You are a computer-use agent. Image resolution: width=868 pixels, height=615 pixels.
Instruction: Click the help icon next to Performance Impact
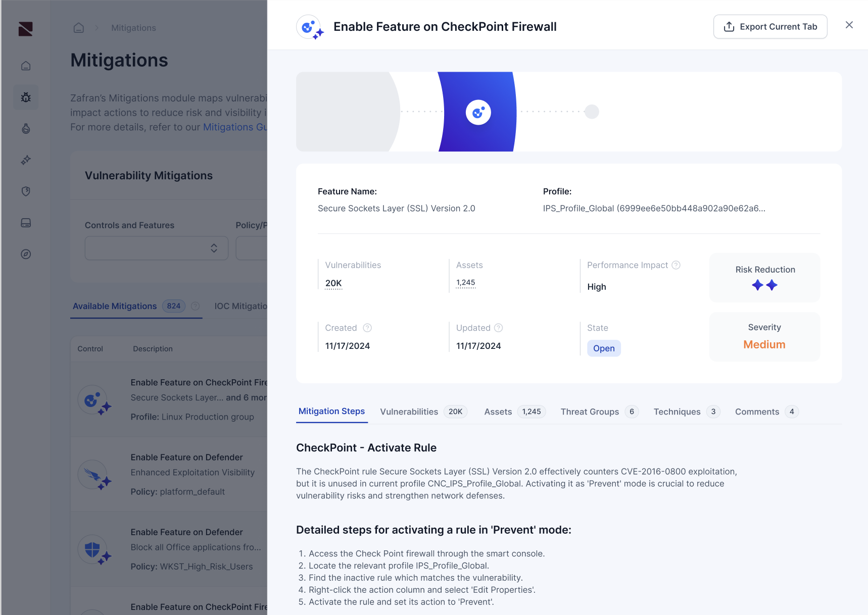(x=677, y=265)
